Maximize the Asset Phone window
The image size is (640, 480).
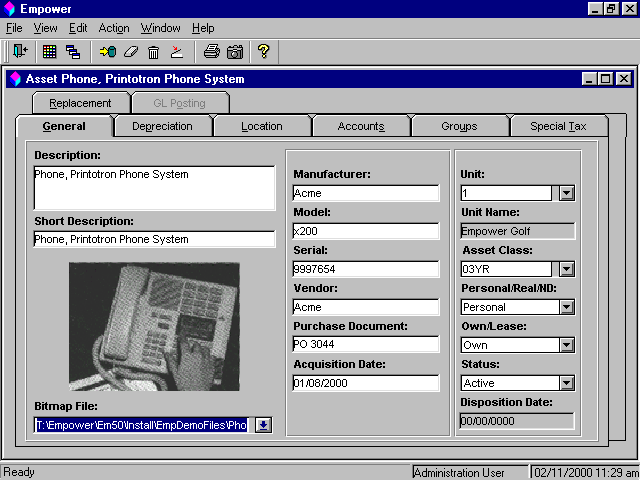tap(606, 79)
